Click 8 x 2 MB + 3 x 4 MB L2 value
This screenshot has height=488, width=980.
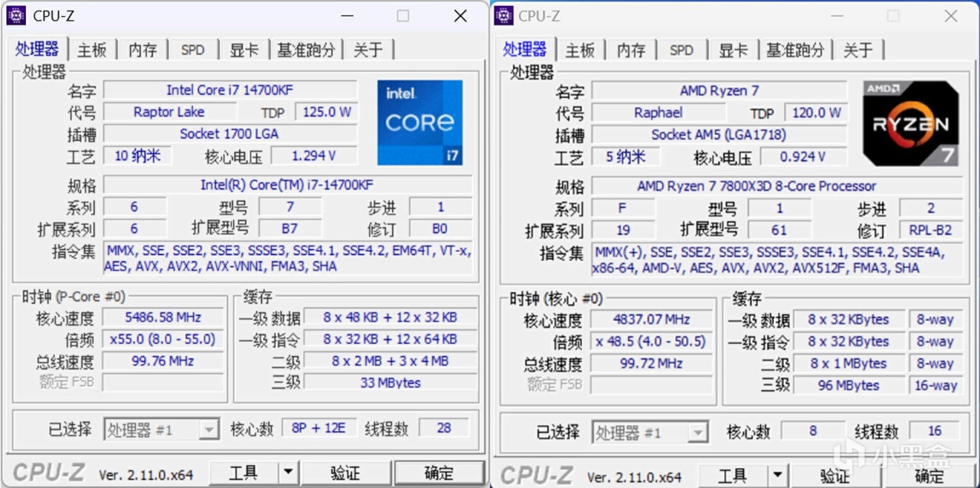click(390, 361)
